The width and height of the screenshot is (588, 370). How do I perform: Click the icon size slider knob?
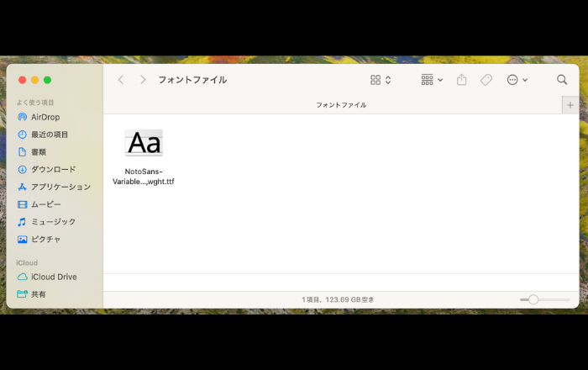533,299
